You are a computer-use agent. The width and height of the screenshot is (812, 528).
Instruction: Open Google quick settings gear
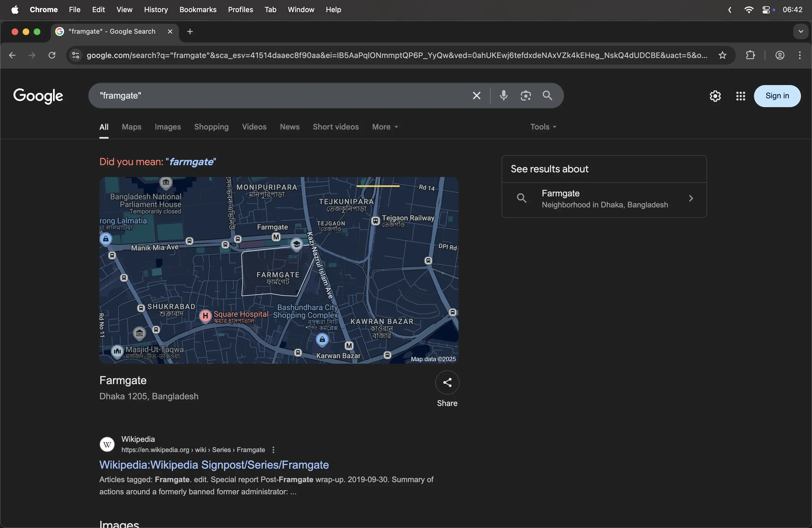click(715, 96)
